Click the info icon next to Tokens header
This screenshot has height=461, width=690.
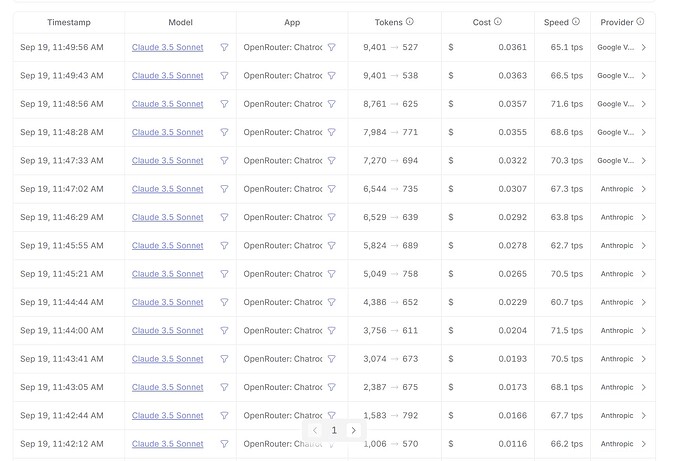pos(410,22)
